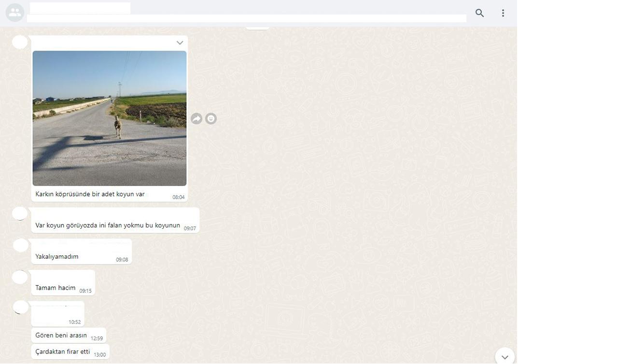
Task: Select message 'Yakalıyamadım'
Action: point(57,257)
